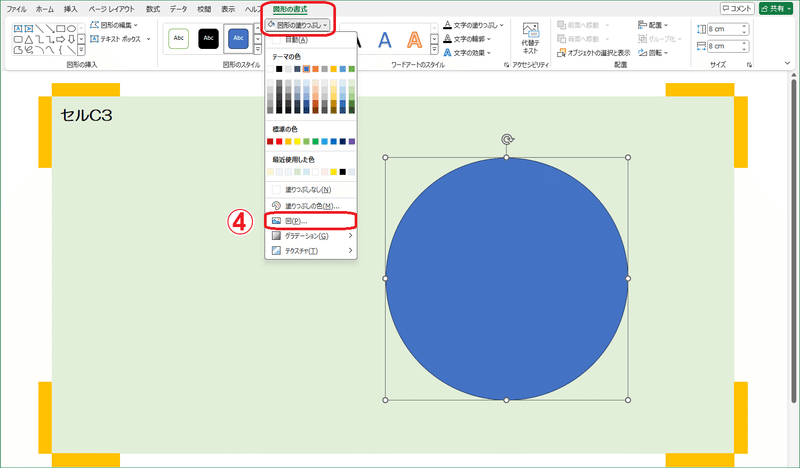Open the 回転 rotate dropdown

653,53
